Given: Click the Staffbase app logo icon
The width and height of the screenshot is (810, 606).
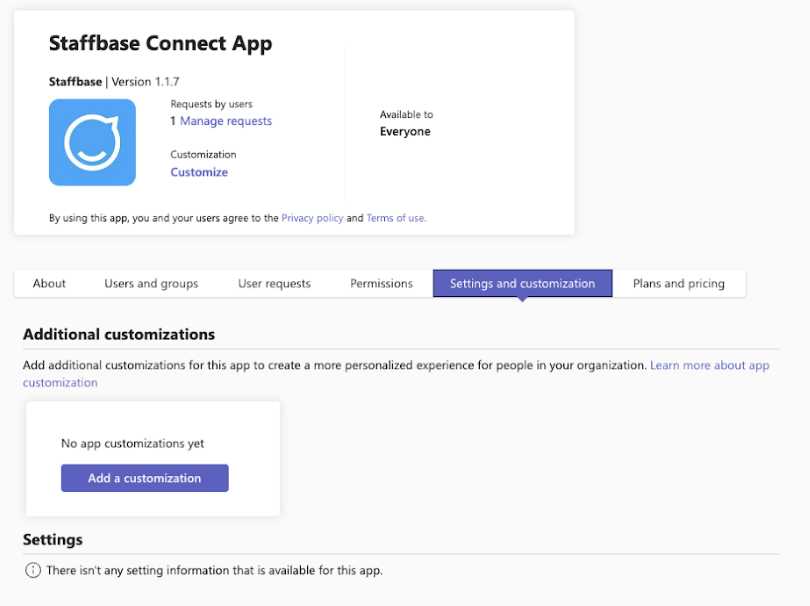Looking at the screenshot, I should pos(92,142).
